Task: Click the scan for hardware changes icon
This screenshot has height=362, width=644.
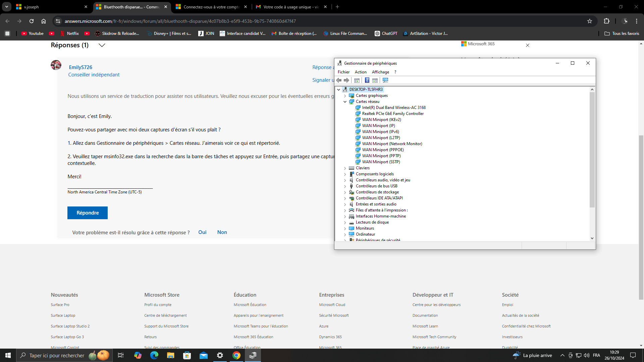Action: coord(385,80)
